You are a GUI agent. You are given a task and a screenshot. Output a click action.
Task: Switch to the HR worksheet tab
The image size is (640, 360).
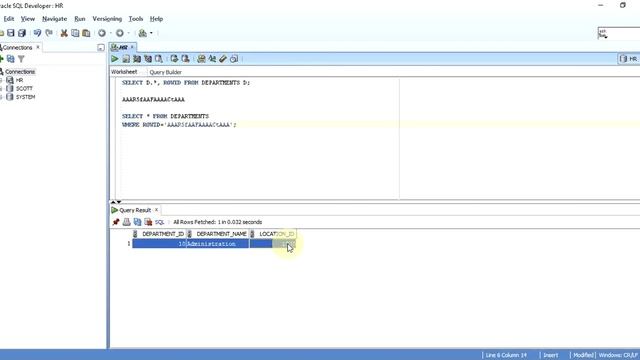123,47
